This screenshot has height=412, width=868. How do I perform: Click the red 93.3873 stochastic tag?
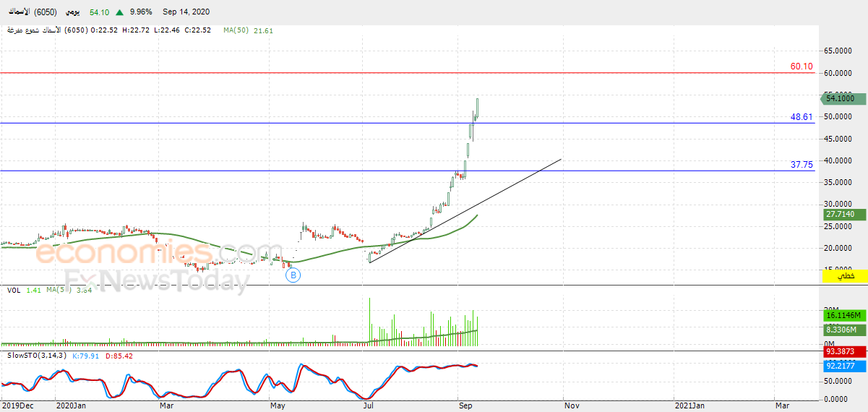tap(843, 351)
